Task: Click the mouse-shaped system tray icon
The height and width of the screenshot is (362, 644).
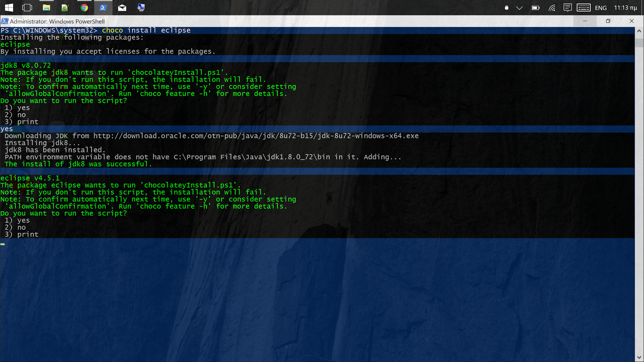Action: tap(506, 8)
